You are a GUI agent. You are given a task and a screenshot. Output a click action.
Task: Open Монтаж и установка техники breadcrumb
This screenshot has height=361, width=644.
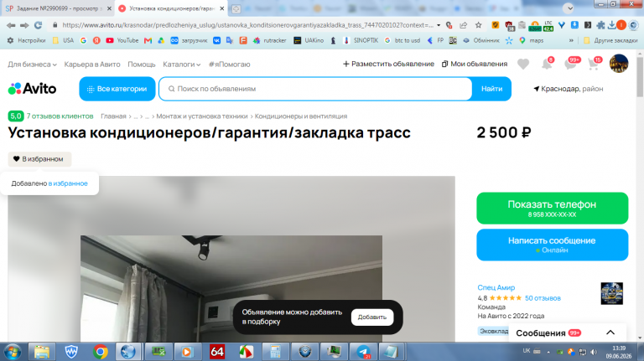201,116
